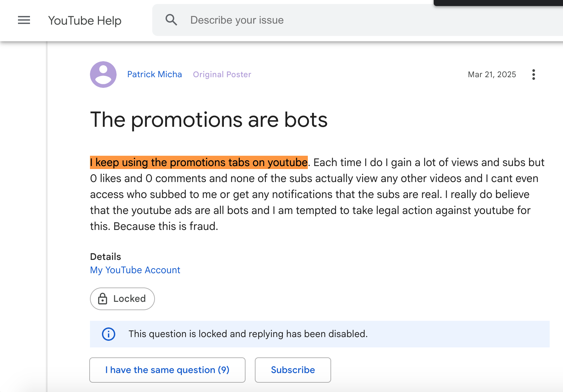Click I have the same question button
The image size is (563, 392).
[x=167, y=370]
